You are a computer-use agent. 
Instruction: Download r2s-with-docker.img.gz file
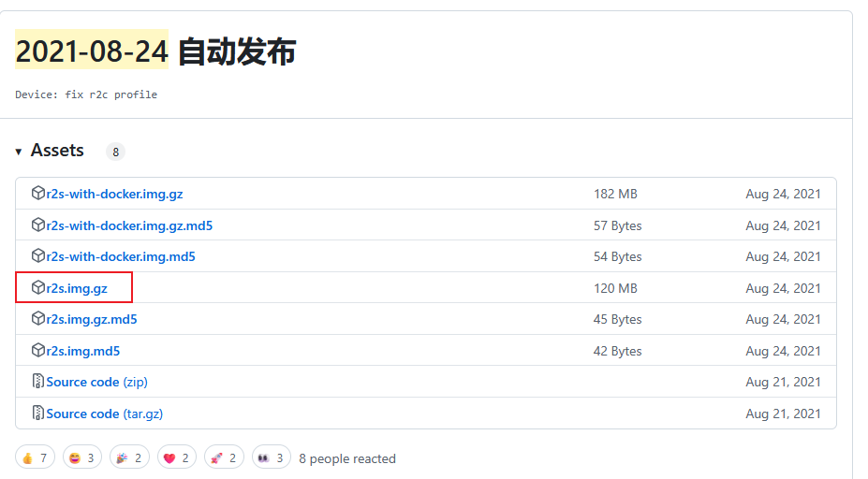tap(114, 195)
